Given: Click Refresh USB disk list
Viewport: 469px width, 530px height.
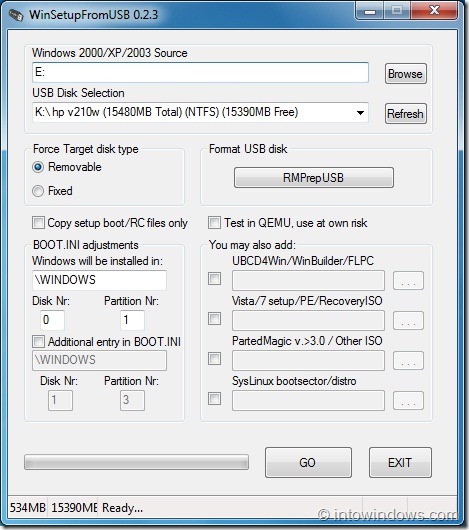Looking at the screenshot, I should [x=405, y=114].
